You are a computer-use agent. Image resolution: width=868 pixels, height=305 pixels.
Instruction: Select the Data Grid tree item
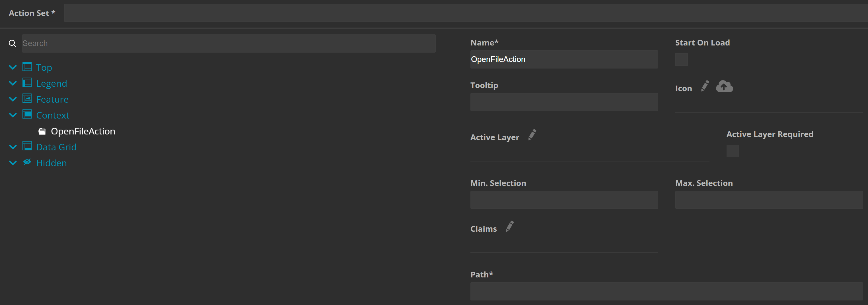[x=56, y=147]
